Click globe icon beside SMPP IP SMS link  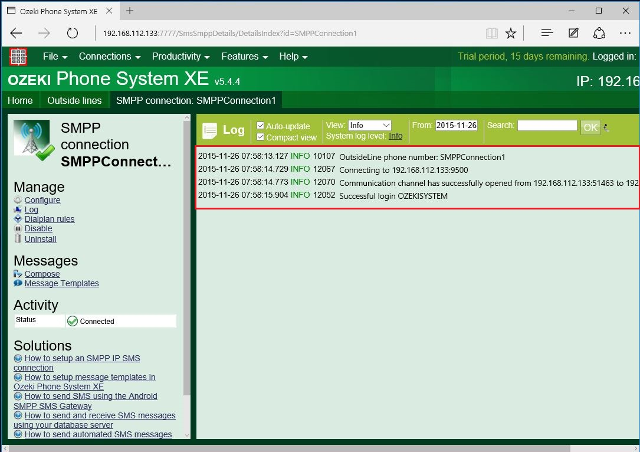[x=18, y=358]
